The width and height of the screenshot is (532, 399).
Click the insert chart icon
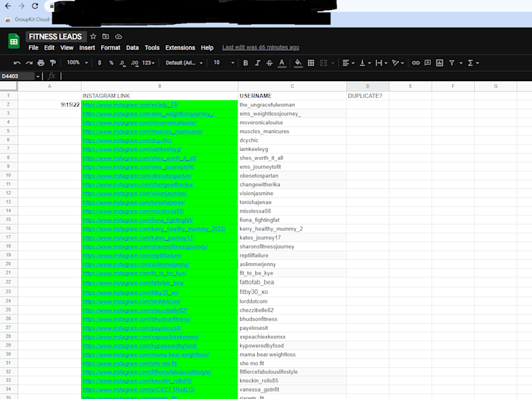440,63
